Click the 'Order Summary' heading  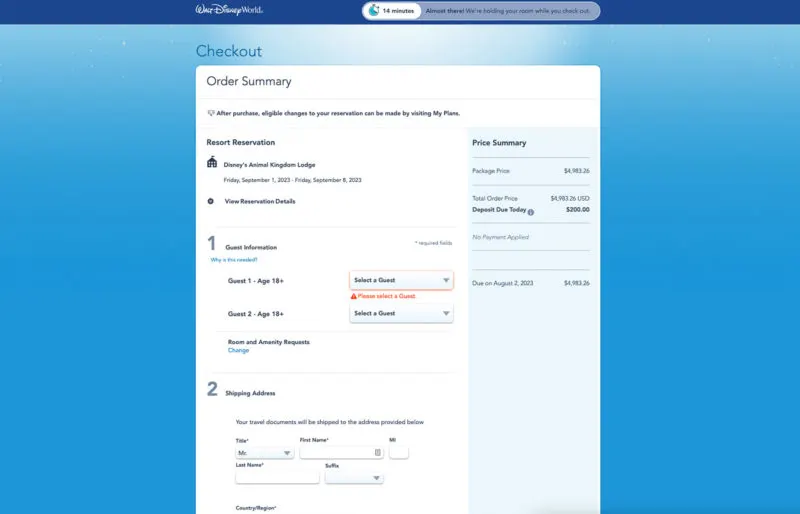249,82
